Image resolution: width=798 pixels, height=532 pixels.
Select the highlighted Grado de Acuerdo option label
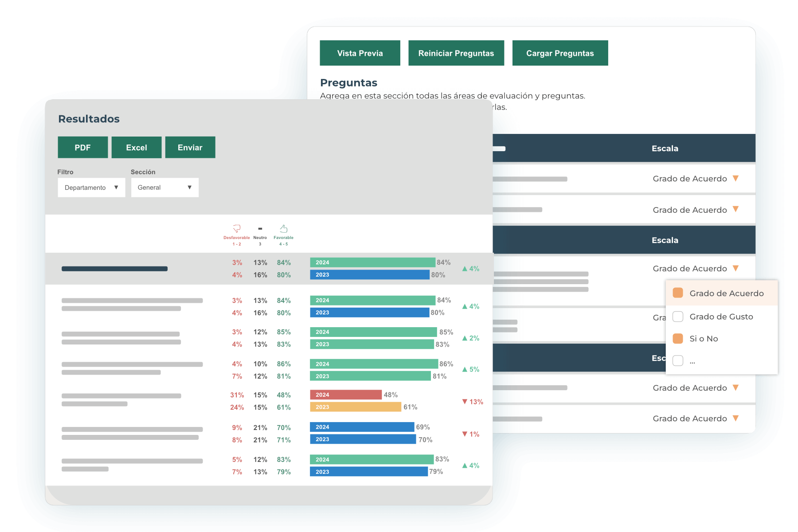pyautogui.click(x=727, y=293)
